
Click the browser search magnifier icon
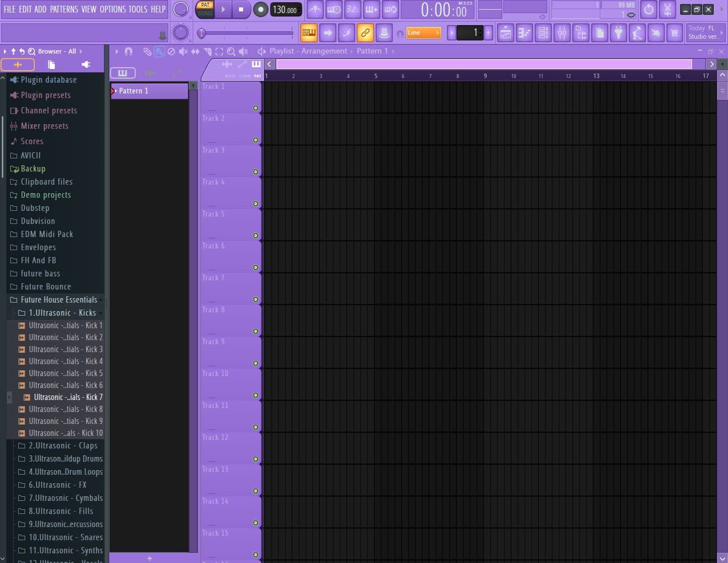tap(32, 51)
